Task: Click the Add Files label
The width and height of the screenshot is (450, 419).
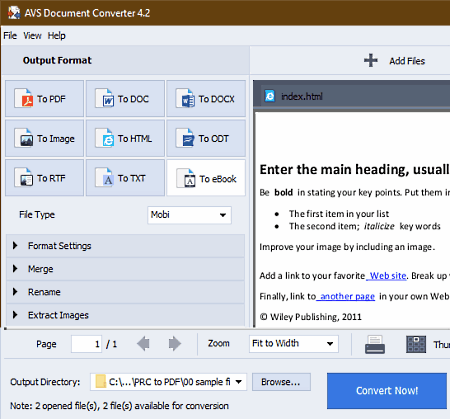Action: click(407, 61)
